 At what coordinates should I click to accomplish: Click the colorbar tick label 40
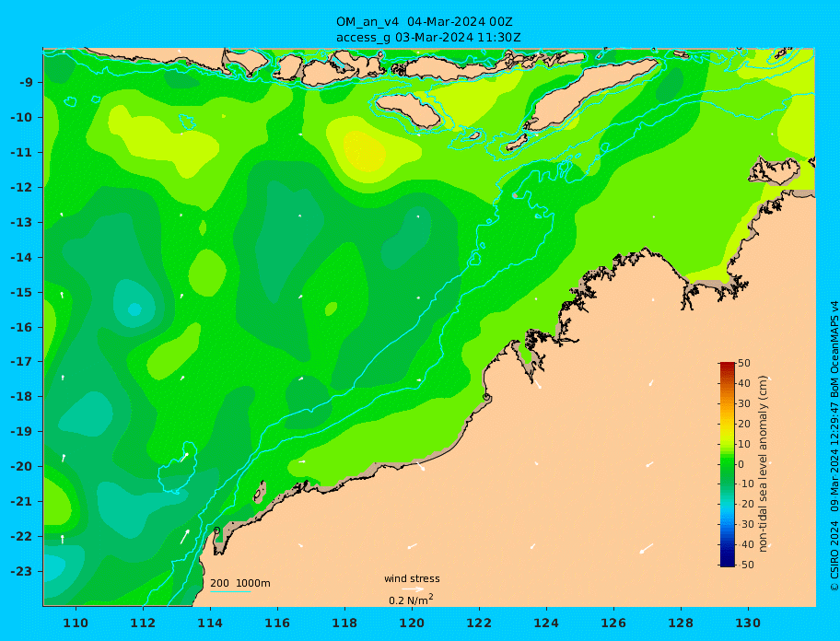click(x=744, y=383)
